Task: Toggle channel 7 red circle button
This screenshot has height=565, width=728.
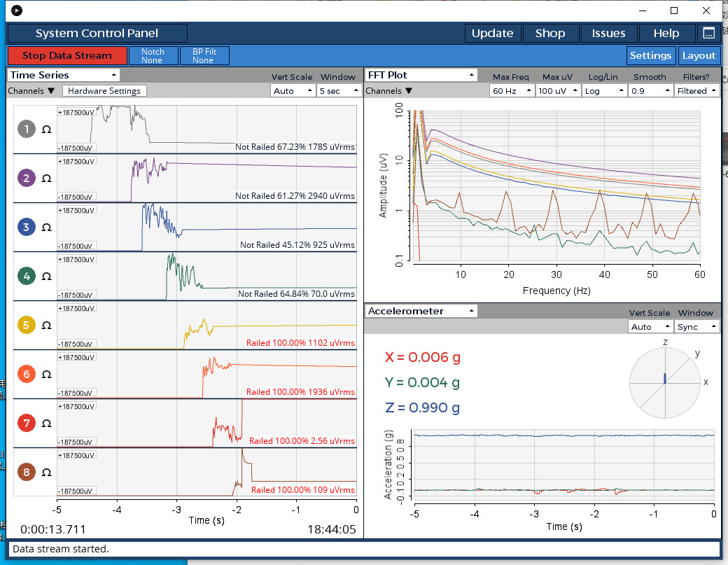Action: click(27, 424)
